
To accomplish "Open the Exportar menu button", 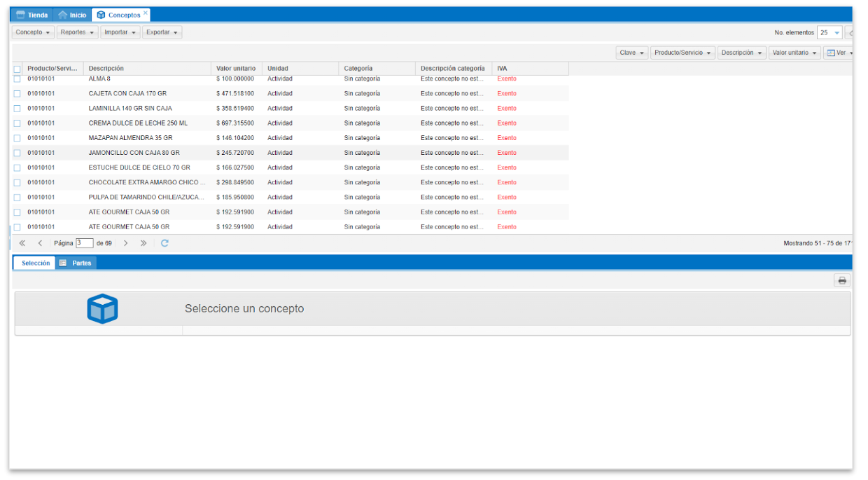I will [162, 32].
